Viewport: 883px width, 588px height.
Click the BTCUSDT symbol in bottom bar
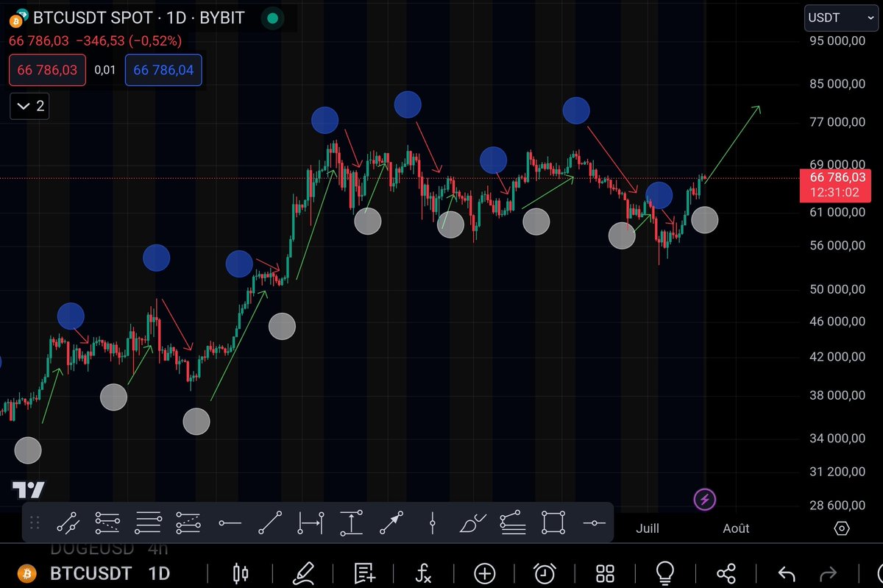point(90,573)
